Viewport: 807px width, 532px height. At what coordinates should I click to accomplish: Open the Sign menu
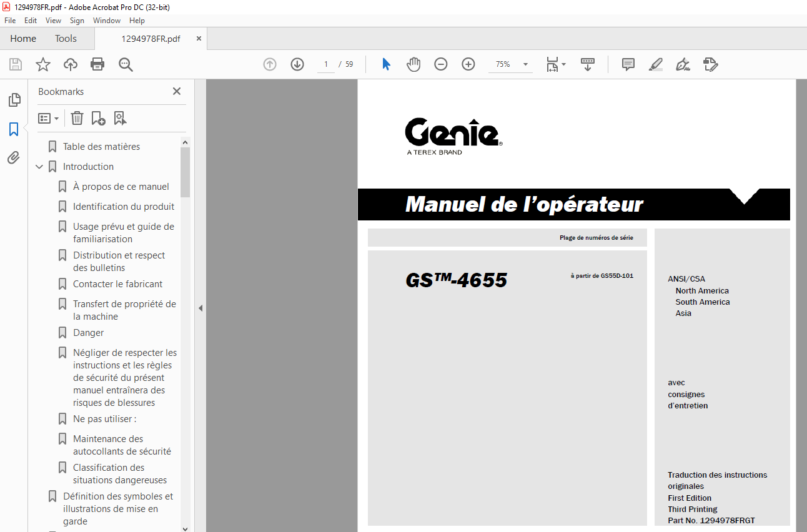tap(77, 21)
